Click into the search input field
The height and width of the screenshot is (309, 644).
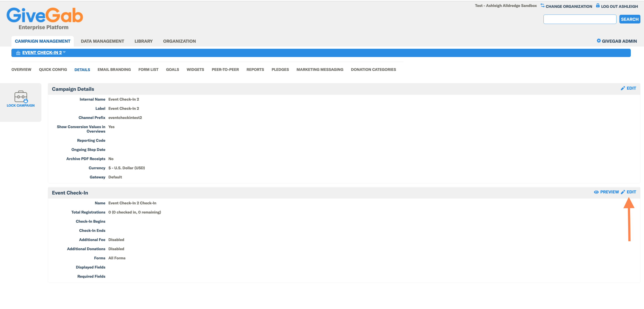pyautogui.click(x=580, y=19)
